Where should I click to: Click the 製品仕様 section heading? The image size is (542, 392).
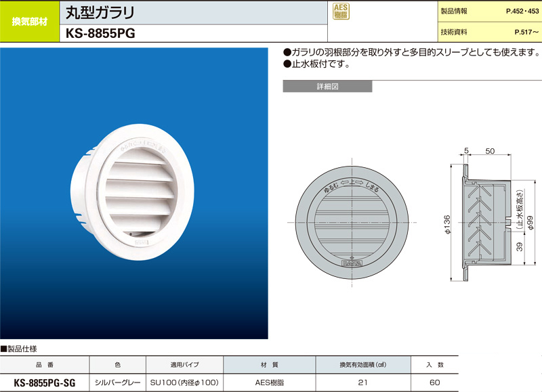[x=19, y=349]
